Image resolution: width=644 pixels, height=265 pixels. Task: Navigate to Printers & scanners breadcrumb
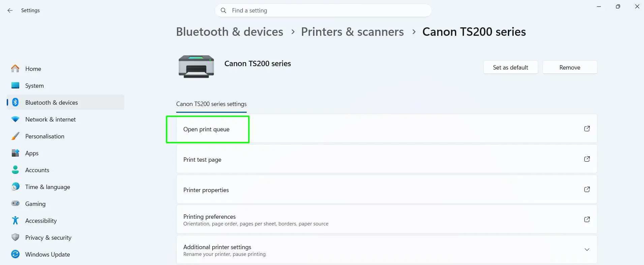[x=352, y=32]
